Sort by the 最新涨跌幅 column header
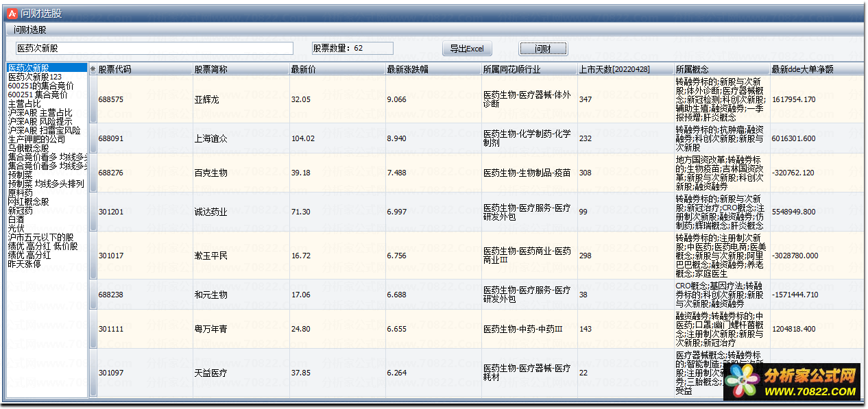 pos(433,69)
